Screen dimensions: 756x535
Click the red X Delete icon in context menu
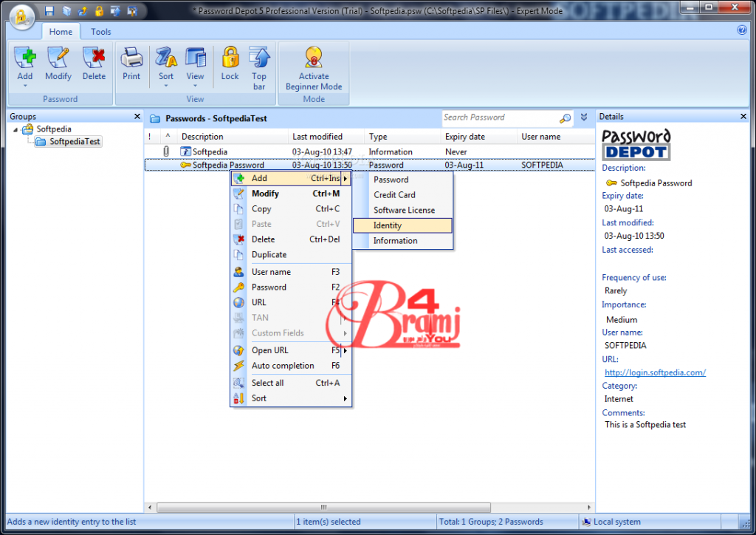tap(238, 239)
